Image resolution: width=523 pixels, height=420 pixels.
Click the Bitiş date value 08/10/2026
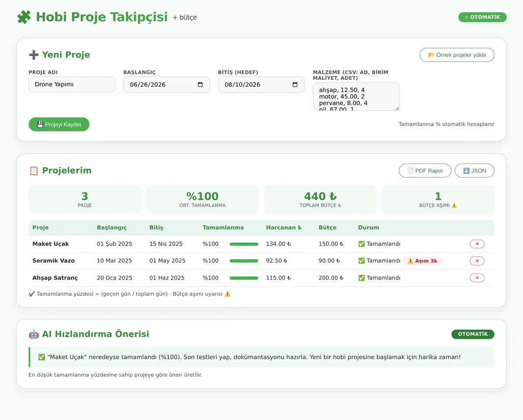click(x=242, y=85)
